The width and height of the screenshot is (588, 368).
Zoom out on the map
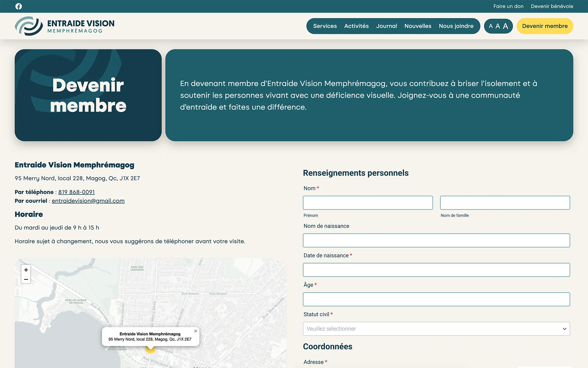coord(26,279)
